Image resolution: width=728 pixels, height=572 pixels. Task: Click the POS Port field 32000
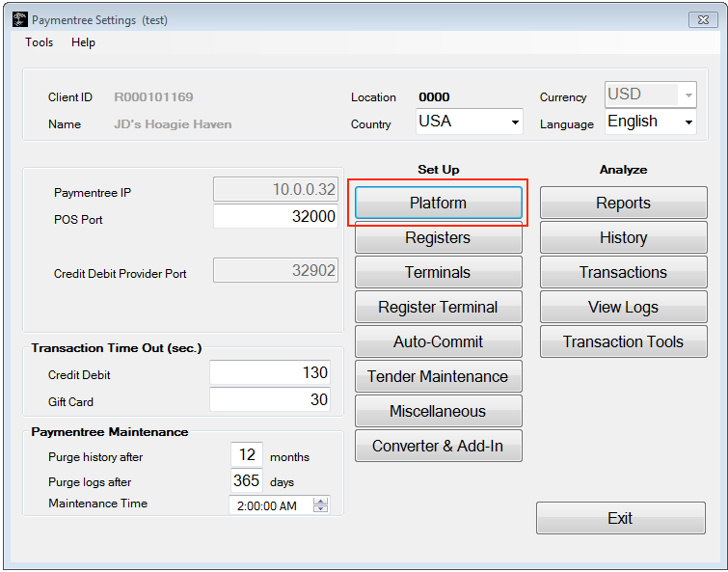click(x=276, y=216)
